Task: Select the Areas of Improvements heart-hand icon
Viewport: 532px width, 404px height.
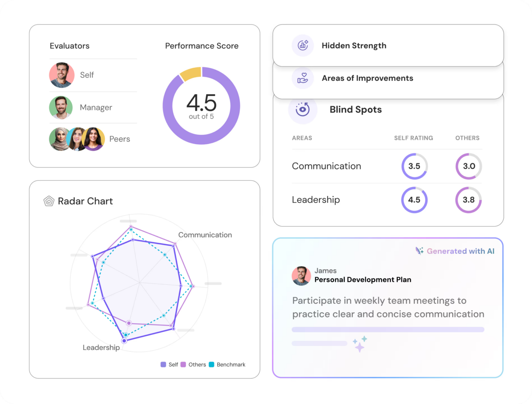Action: 303,78
